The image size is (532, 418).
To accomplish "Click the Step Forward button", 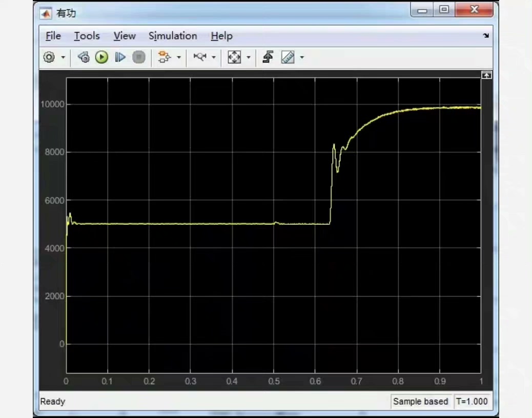I will click(x=120, y=57).
